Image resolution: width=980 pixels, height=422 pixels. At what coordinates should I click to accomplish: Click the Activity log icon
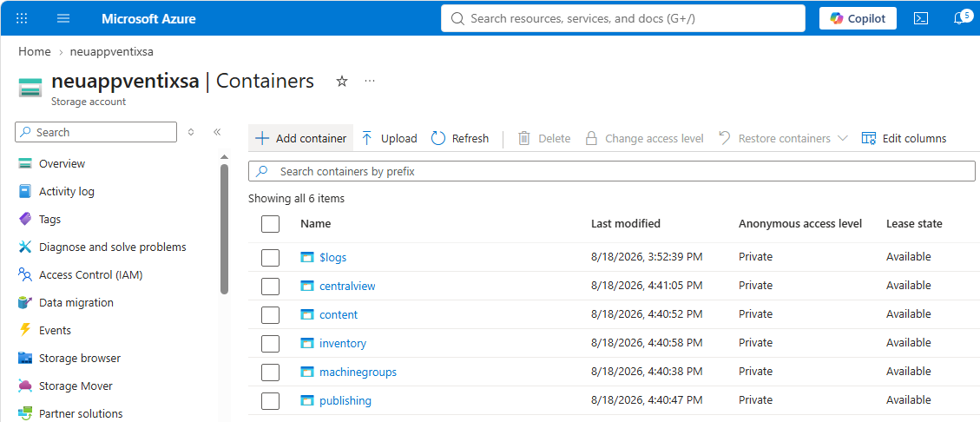tap(25, 191)
